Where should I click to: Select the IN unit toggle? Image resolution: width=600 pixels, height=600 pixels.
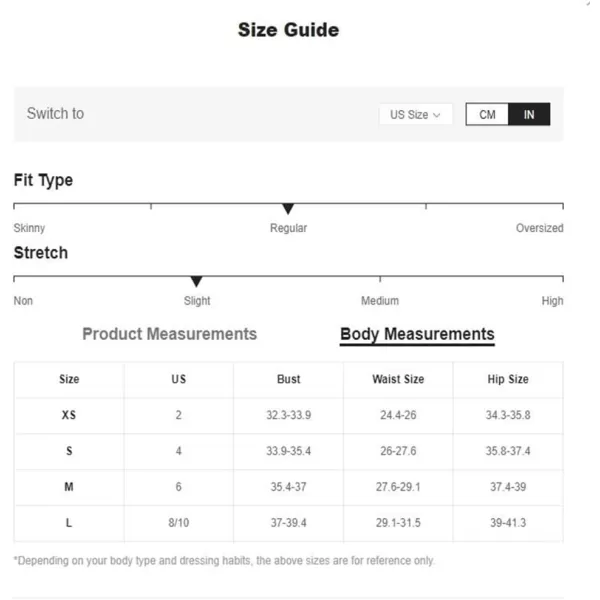[x=529, y=114]
